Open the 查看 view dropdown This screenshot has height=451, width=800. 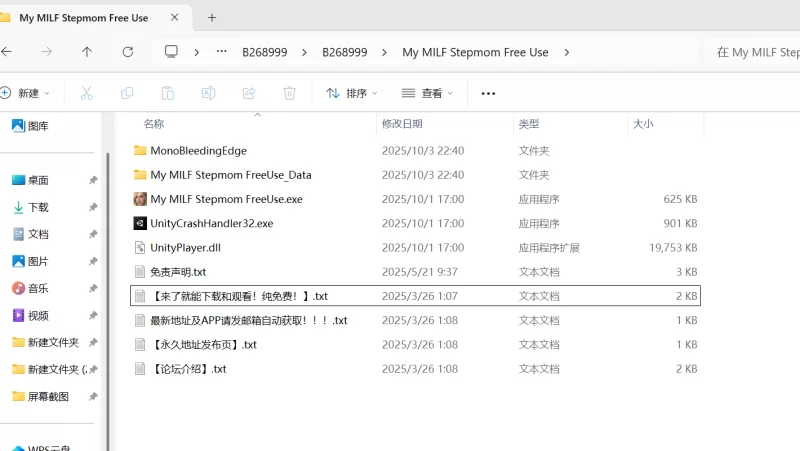click(427, 93)
